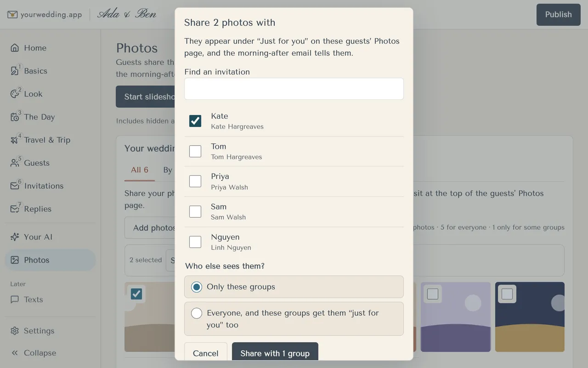588x368 pixels.
Task: Click the Photos image icon in sidebar
Action: click(15, 260)
